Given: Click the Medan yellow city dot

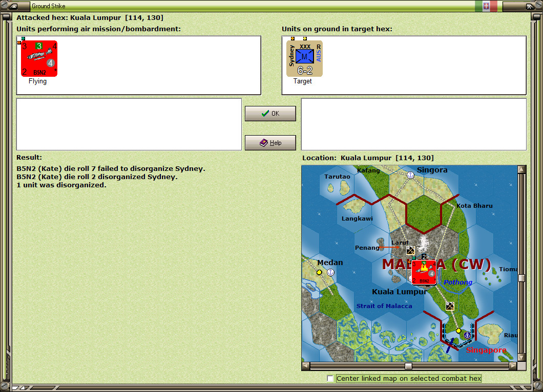Looking at the screenshot, I should coord(319,272).
